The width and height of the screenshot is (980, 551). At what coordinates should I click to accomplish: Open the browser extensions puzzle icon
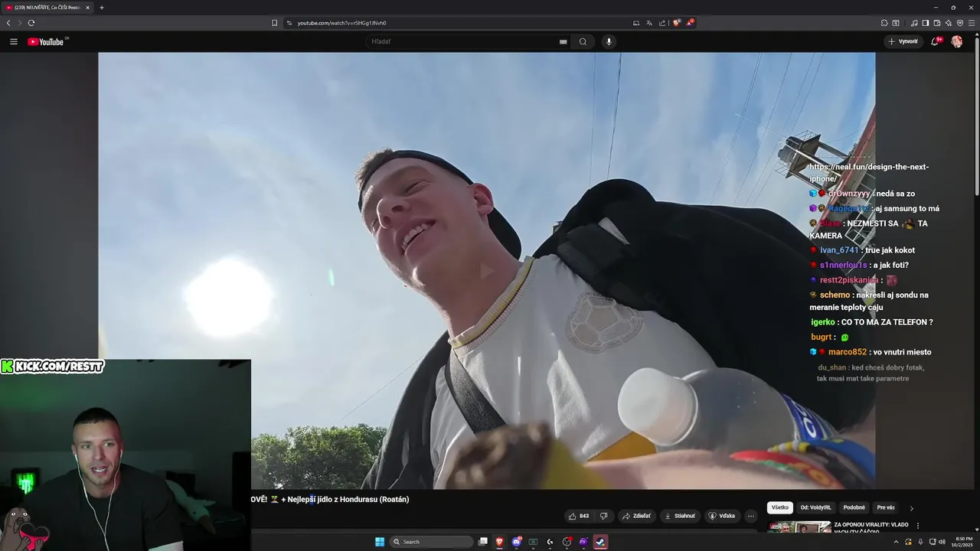pyautogui.click(x=884, y=23)
